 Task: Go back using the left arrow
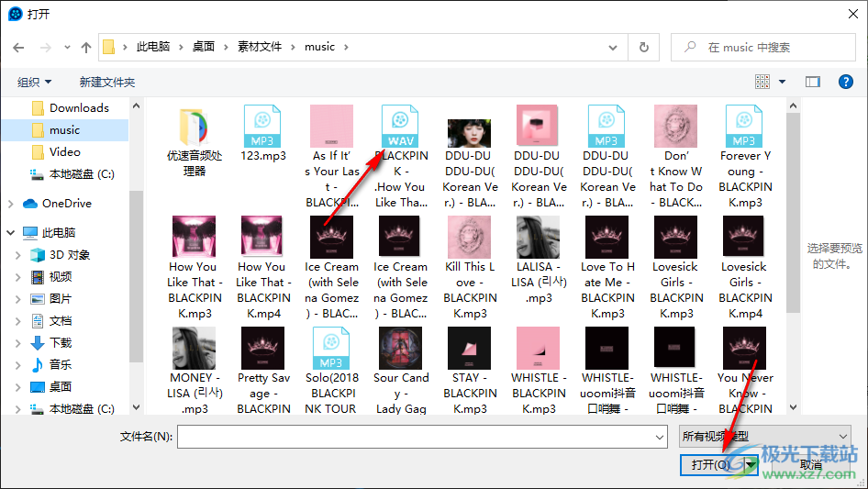point(18,48)
